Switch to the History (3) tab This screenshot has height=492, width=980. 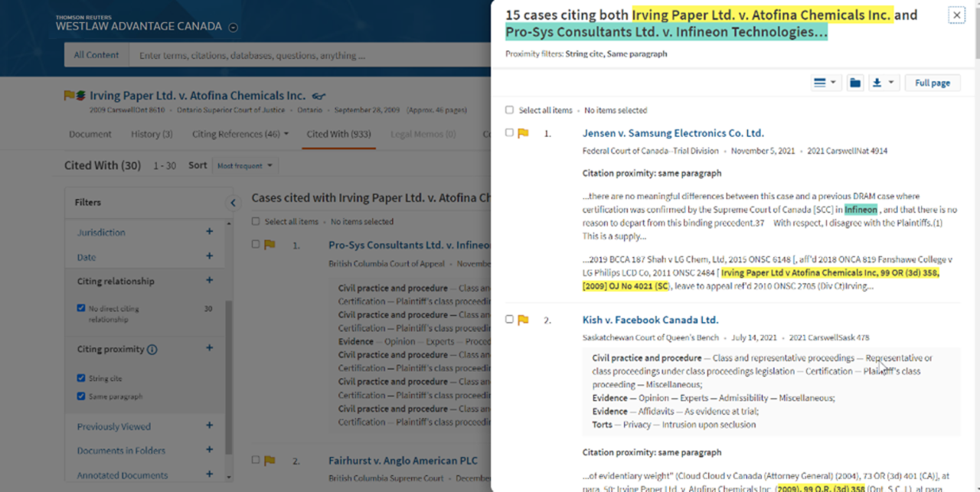(151, 134)
